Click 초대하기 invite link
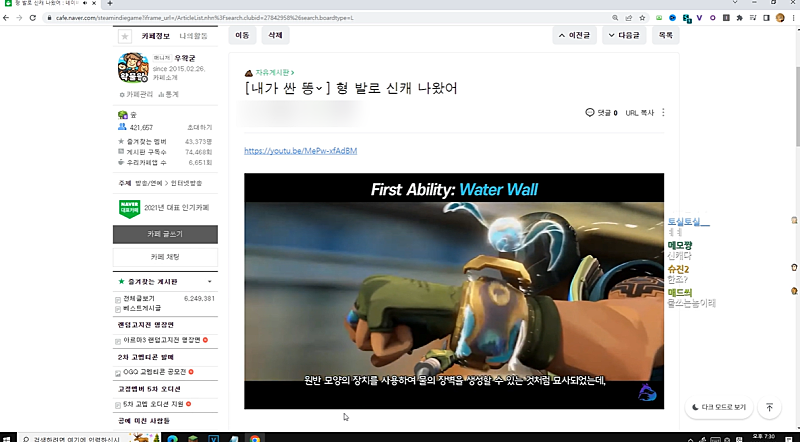 199,127
